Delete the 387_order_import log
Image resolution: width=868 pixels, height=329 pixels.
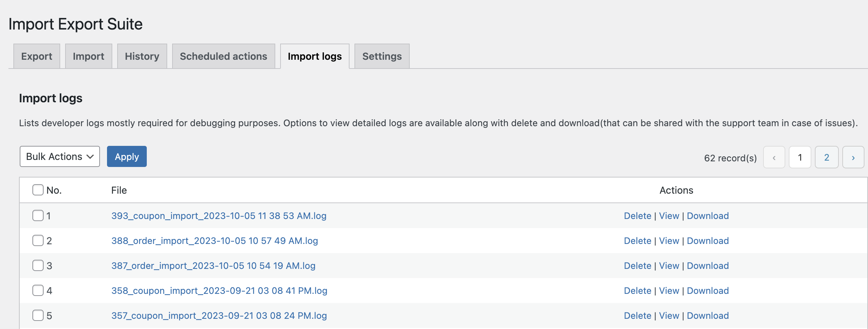click(x=637, y=265)
